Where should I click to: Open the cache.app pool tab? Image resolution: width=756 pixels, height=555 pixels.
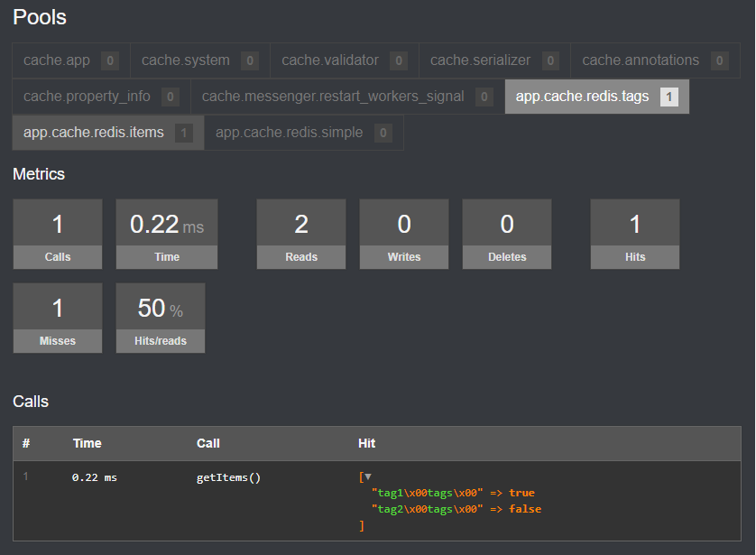(x=71, y=60)
